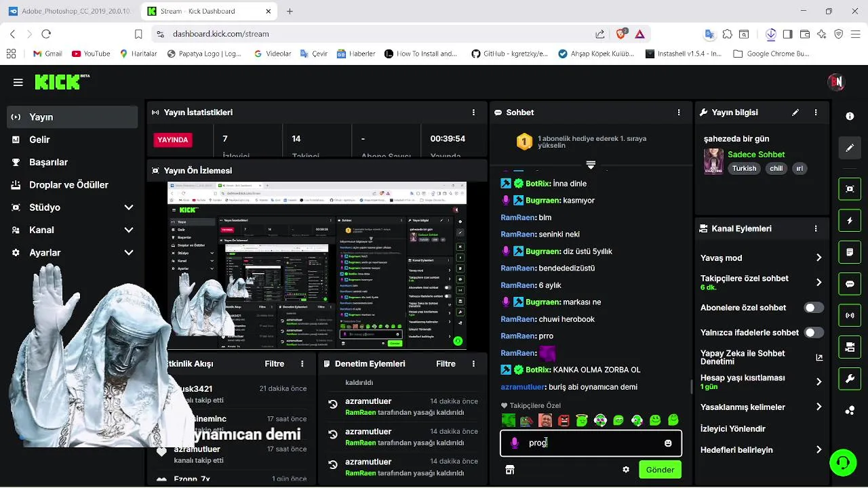Reload the browser page
Image resolution: width=868 pixels, height=488 pixels.
(46, 34)
